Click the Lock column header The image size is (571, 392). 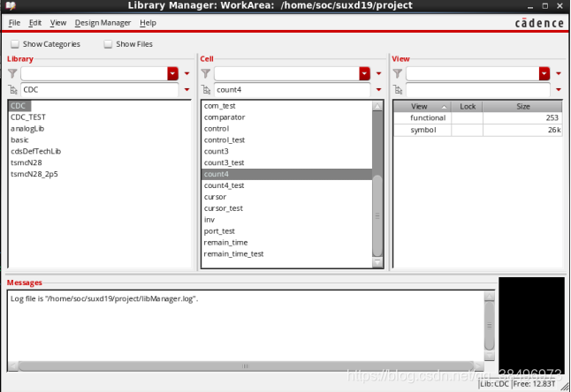468,106
